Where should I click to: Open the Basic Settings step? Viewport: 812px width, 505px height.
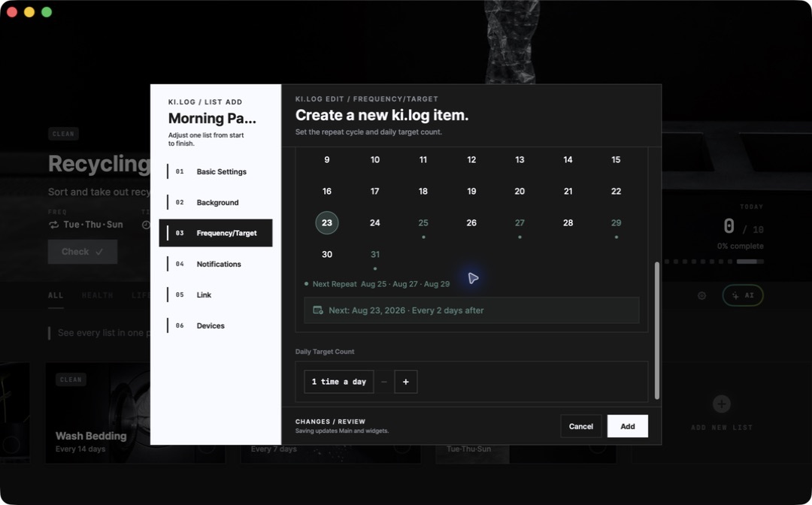click(x=216, y=172)
